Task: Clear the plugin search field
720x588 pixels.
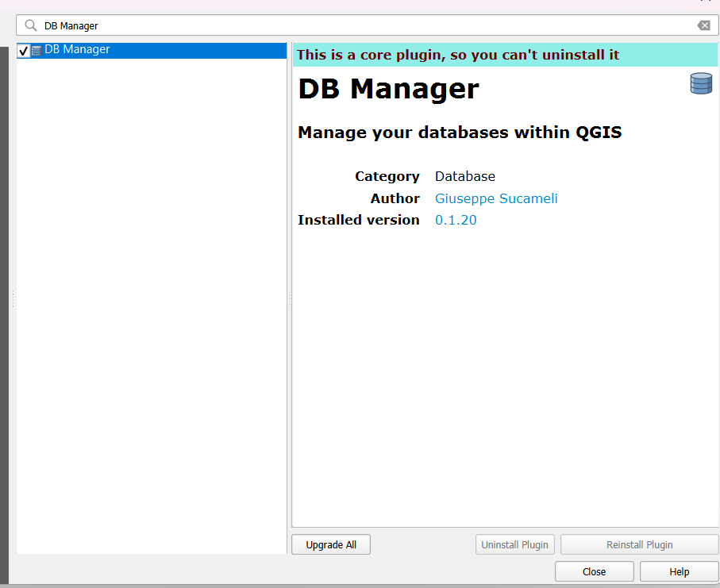Action: tap(703, 25)
